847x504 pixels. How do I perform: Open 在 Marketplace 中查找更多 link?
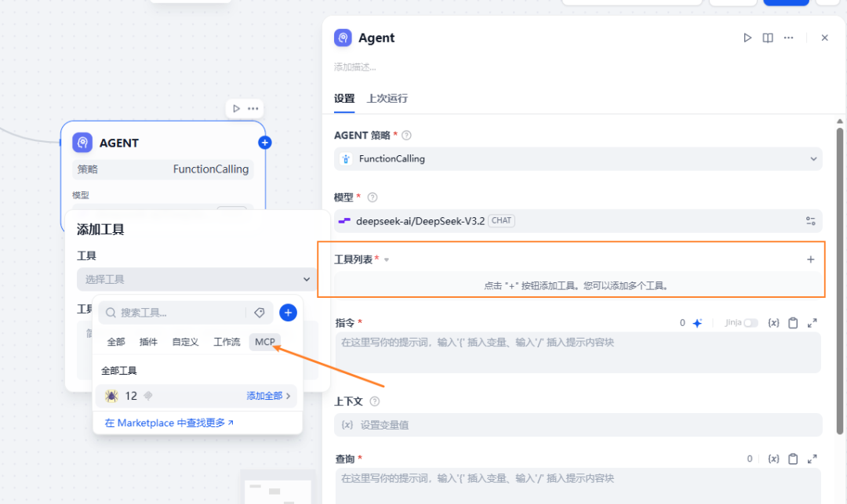[169, 423]
